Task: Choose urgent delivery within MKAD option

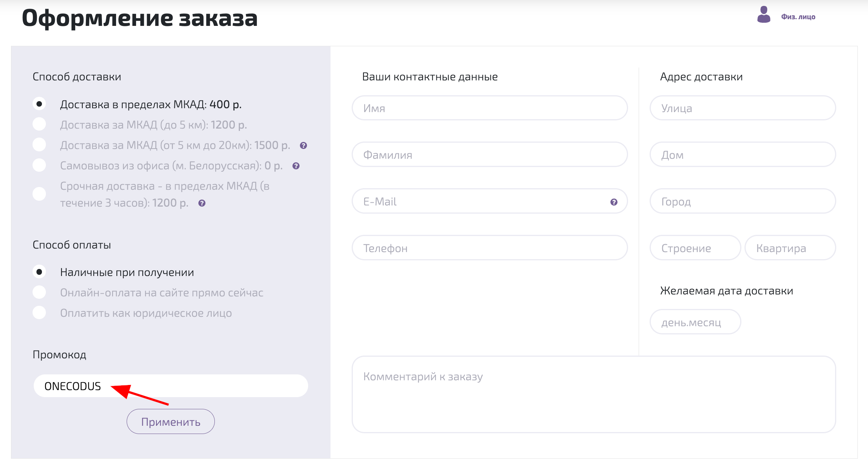Action: (x=39, y=193)
